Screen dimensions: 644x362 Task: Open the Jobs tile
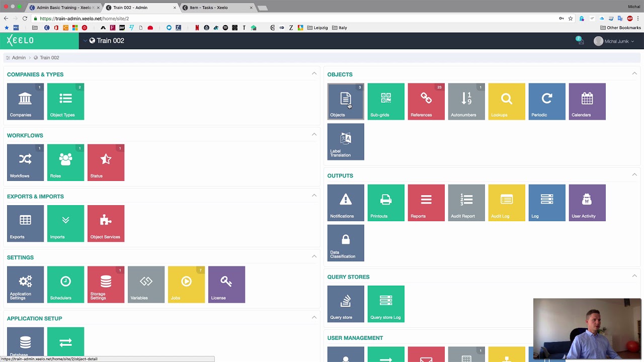186,285
